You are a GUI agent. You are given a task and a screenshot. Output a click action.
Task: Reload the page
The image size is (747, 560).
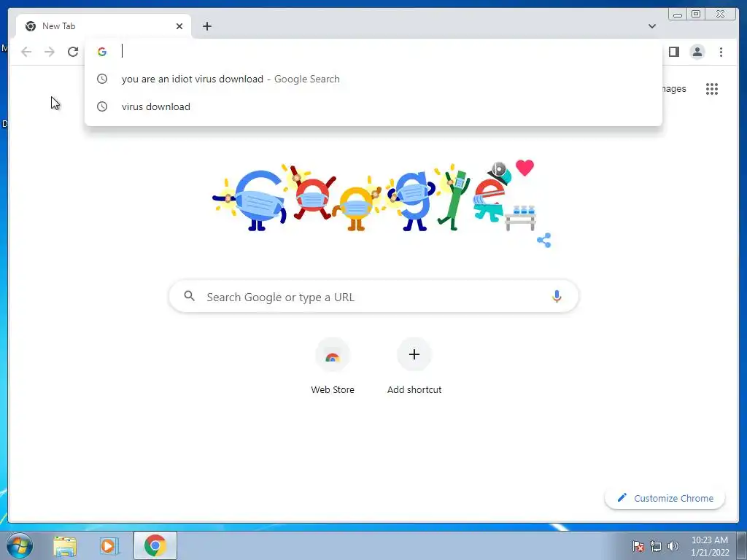click(73, 52)
